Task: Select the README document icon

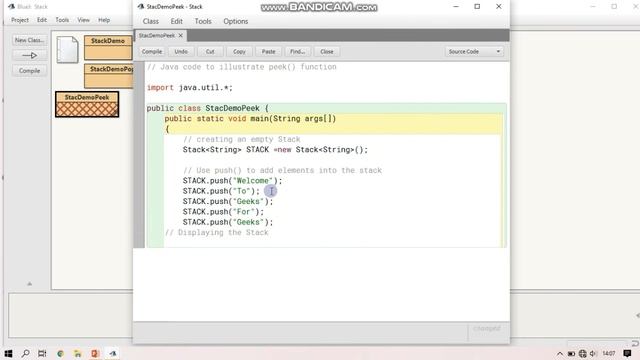Action: pyautogui.click(x=67, y=49)
